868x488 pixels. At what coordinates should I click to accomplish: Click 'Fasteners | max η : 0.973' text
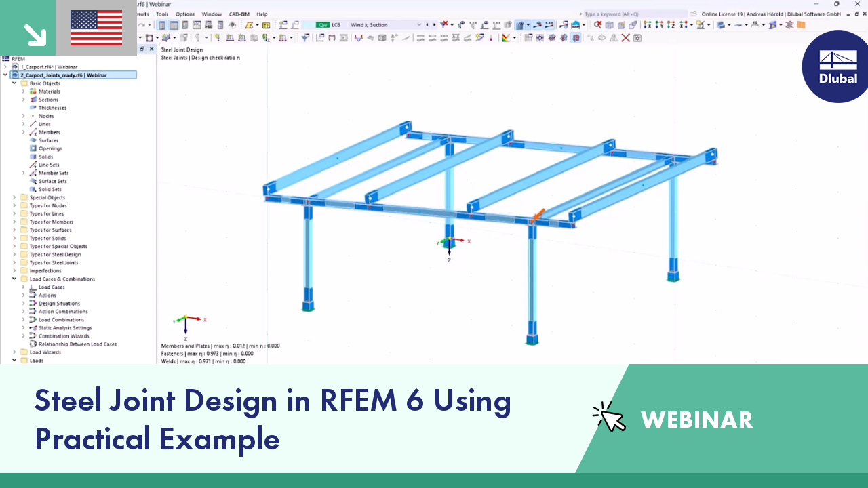[193, 353]
